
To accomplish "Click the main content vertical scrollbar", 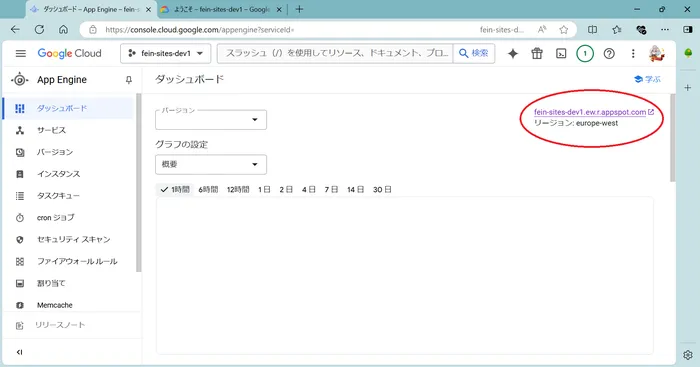I will click(x=672, y=138).
